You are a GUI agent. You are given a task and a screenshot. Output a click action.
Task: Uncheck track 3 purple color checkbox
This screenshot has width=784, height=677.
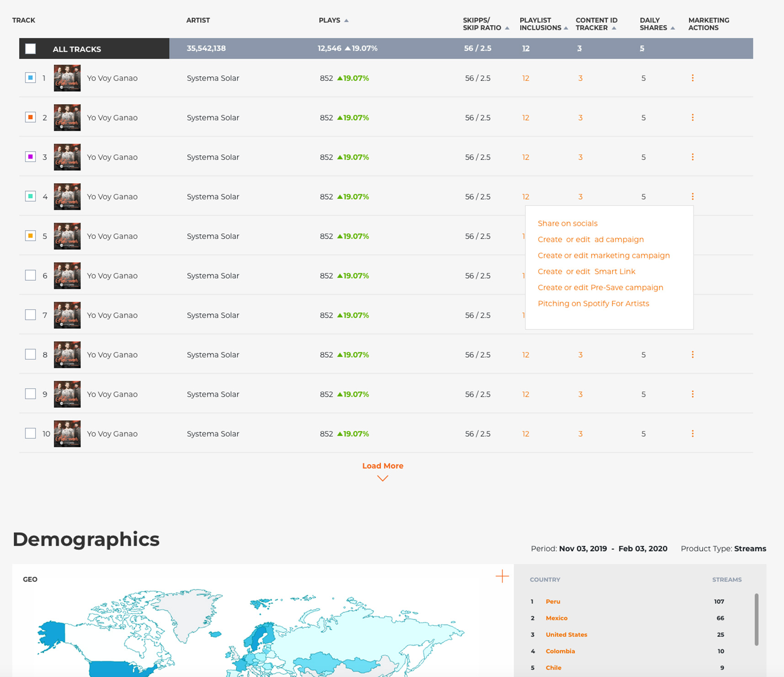click(31, 157)
